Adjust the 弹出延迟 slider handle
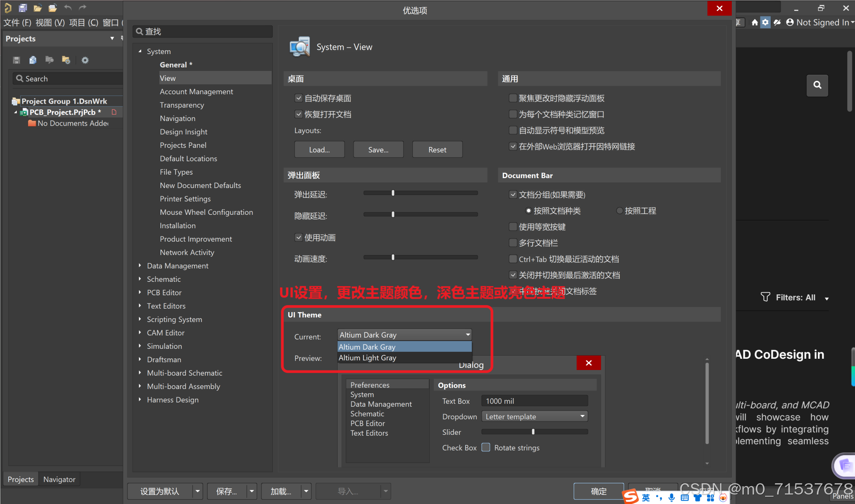855x504 pixels. pos(393,193)
